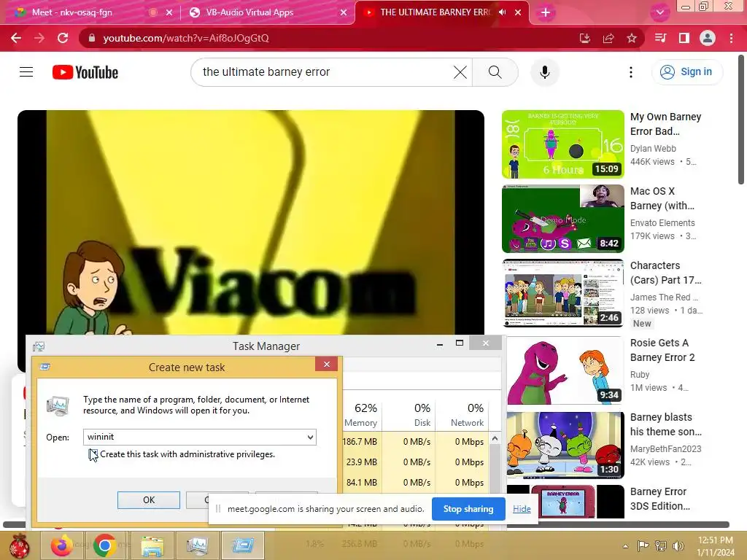The width and height of the screenshot is (747, 560).
Task: Open YouTube settings three-dot menu
Action: coord(631,72)
